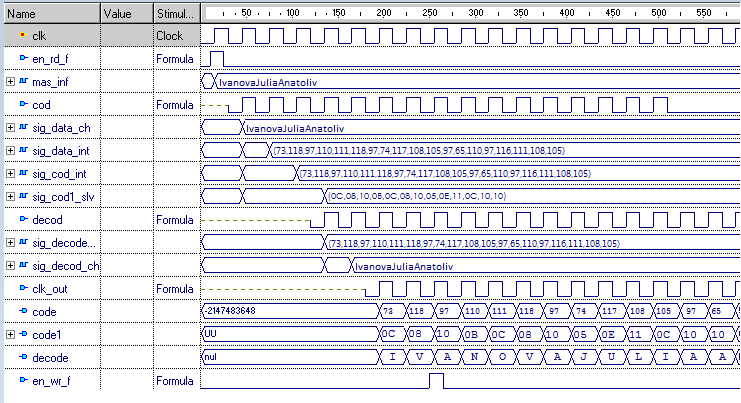
Task: Click the J character in decode waveform
Action: point(583,357)
